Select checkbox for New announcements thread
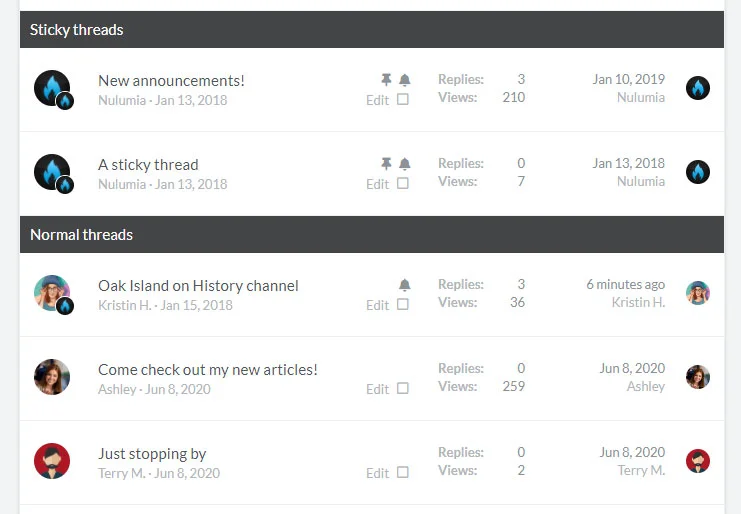The height and width of the screenshot is (514, 741). click(x=403, y=99)
